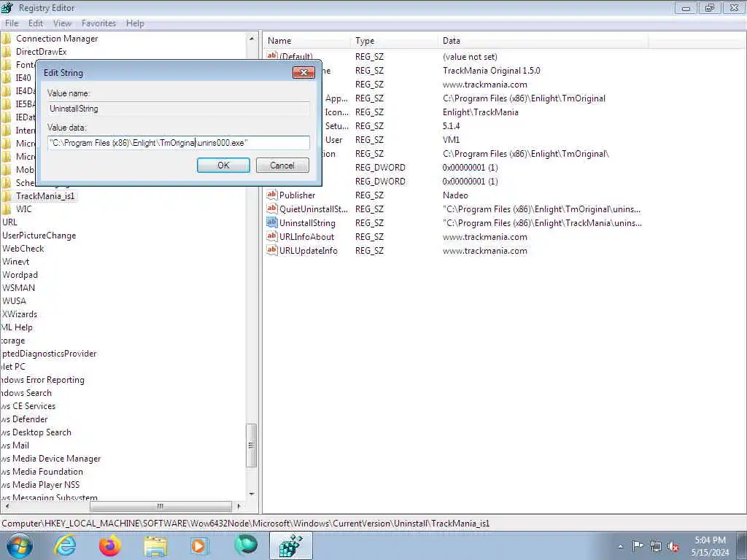Select the Winevt tree item
Viewport: 747px width, 560px height.
pos(16,262)
